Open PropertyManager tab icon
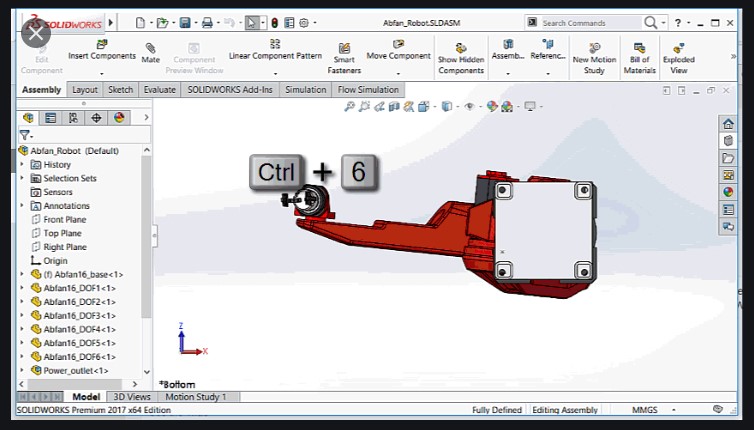This screenshot has width=754, height=430. (x=50, y=118)
